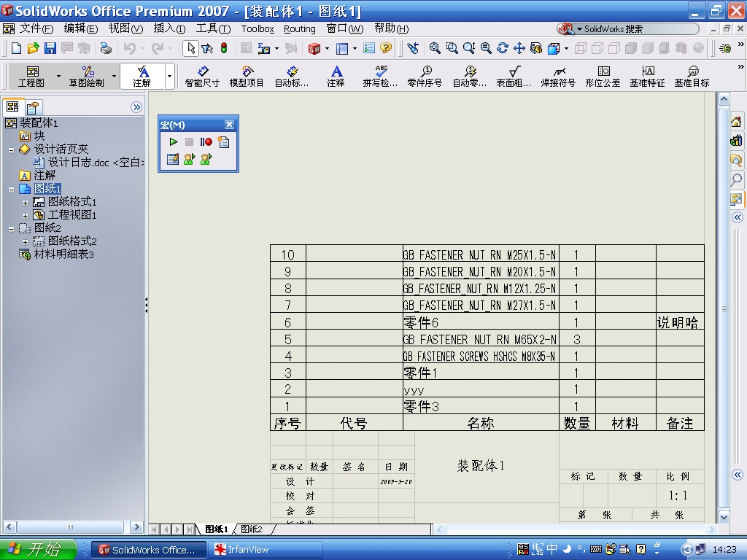
Task: Select the Smart Dimension tool (智能尺寸)
Action: tap(202, 76)
